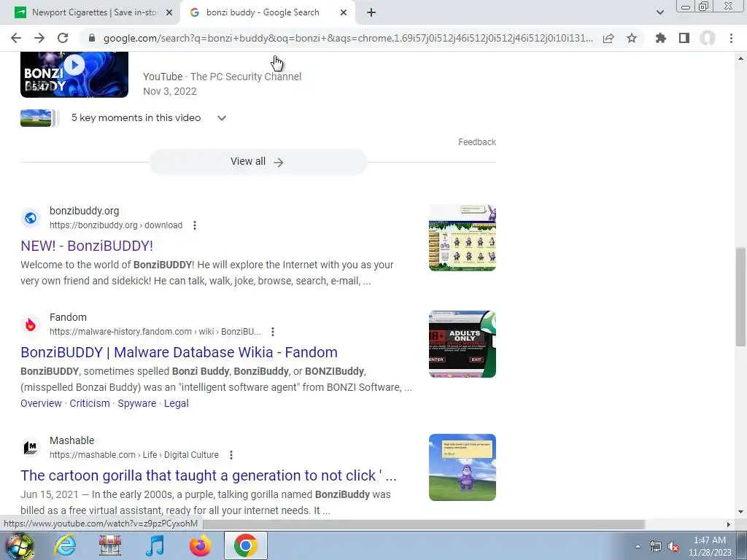Click the key moments preview thumbnail

36,118
